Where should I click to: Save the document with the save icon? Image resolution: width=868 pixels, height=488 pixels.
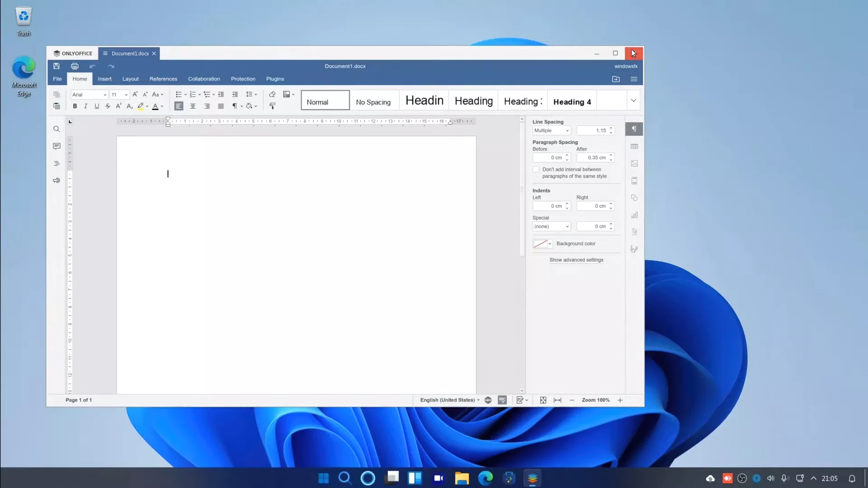click(x=57, y=66)
